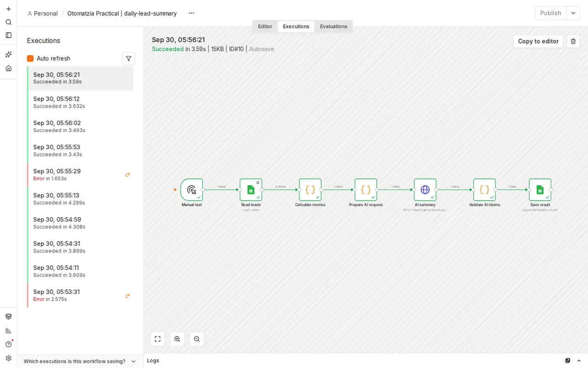
Task: Select the Manual test trigger node
Action: (x=192, y=190)
